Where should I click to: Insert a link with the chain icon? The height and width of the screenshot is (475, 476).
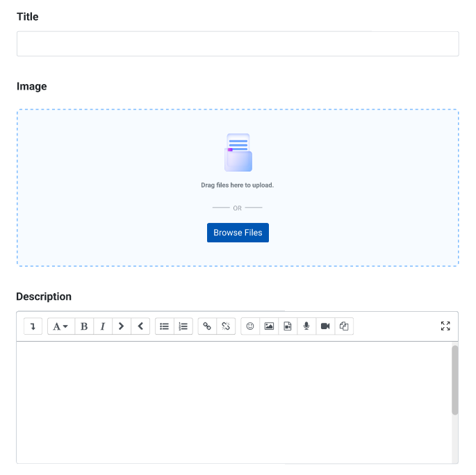(x=207, y=326)
